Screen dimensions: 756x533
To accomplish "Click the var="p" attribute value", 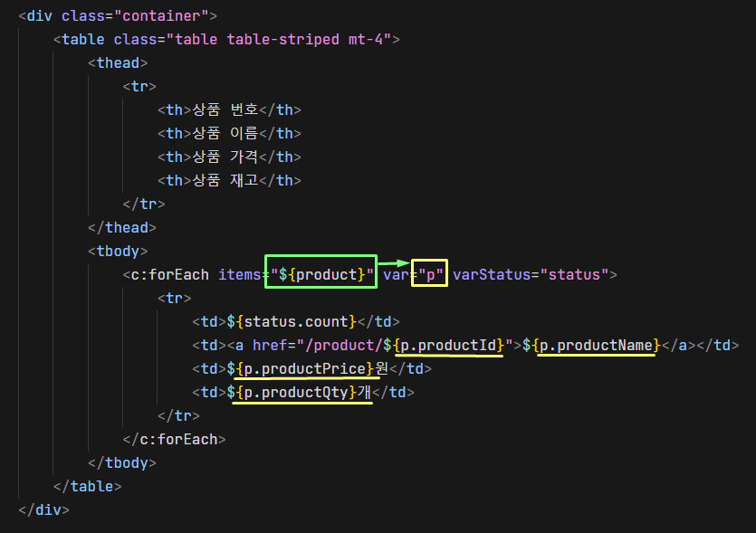I will 430,275.
